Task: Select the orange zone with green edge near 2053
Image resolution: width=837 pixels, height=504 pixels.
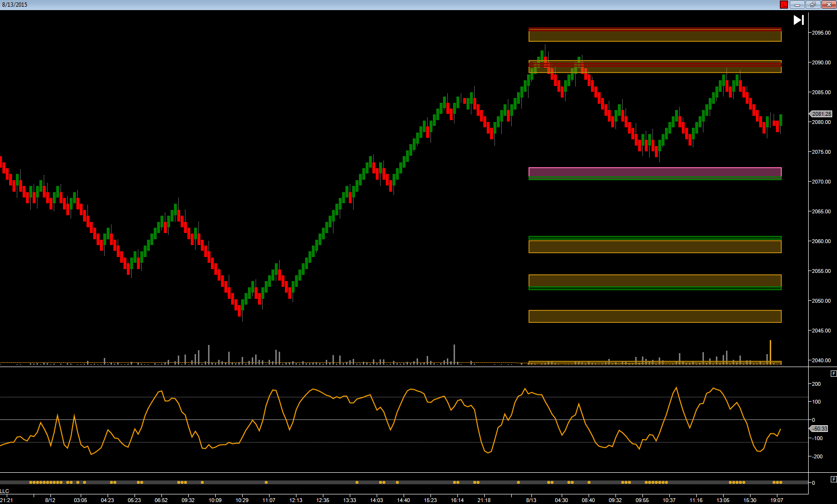Action: click(x=655, y=281)
